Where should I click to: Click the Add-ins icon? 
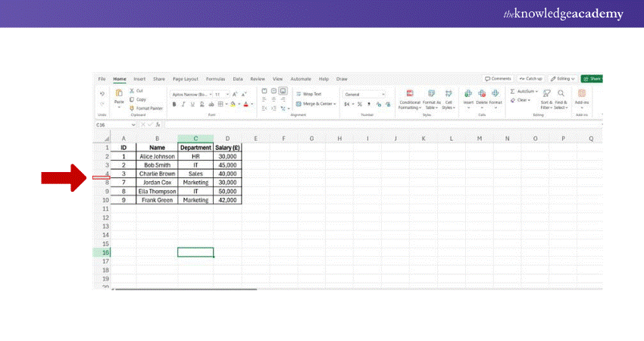[x=582, y=94]
